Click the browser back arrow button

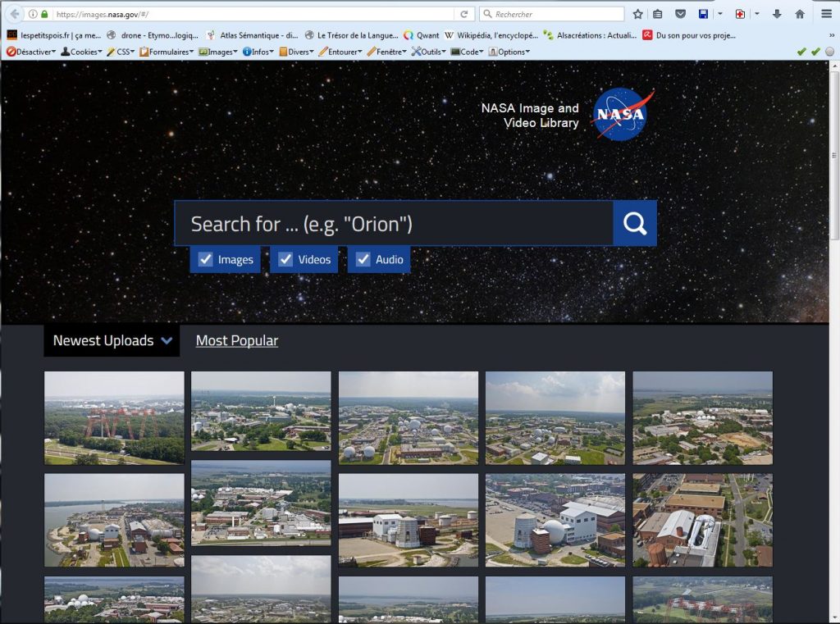[x=15, y=14]
